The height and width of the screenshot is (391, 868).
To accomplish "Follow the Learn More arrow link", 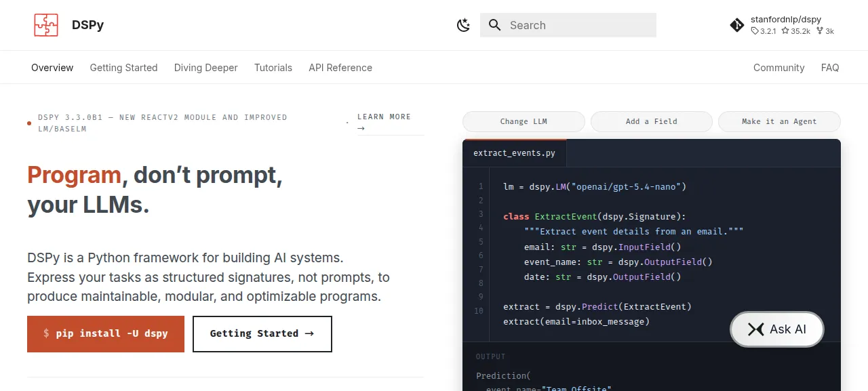I will pyautogui.click(x=384, y=123).
